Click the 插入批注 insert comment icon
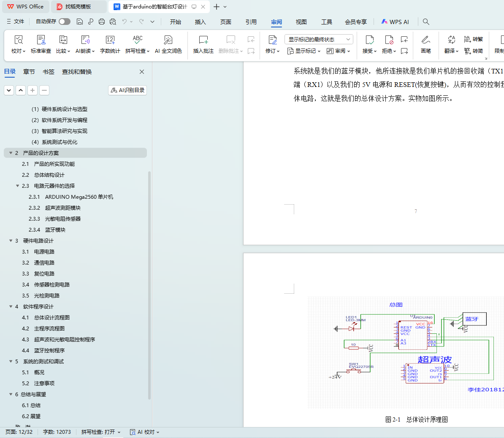This screenshot has height=438, width=504. click(203, 40)
